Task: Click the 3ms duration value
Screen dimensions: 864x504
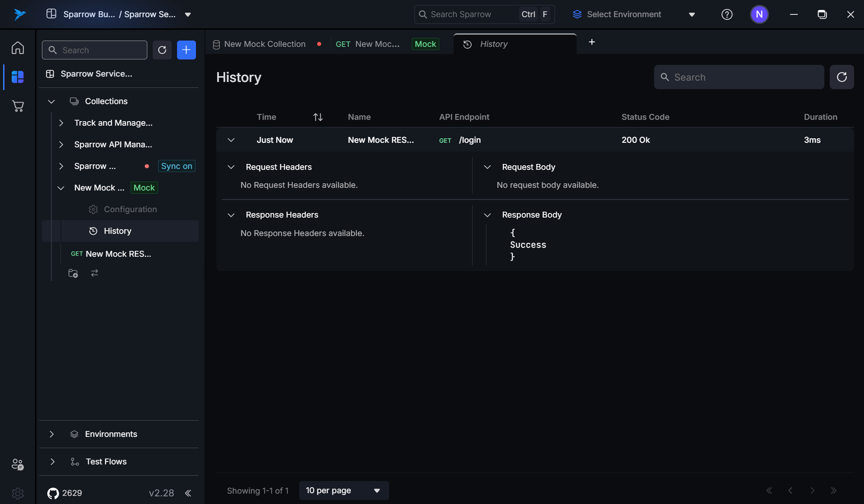Action: pyautogui.click(x=812, y=140)
